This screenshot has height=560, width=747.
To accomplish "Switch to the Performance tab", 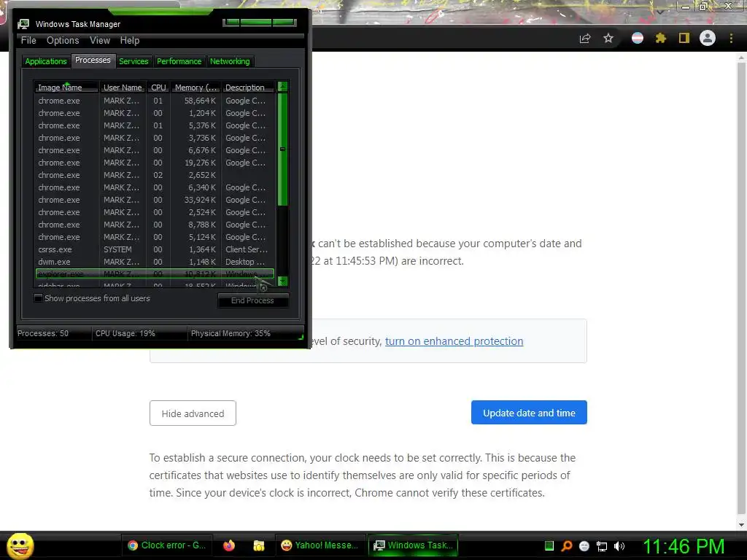I will pyautogui.click(x=179, y=61).
